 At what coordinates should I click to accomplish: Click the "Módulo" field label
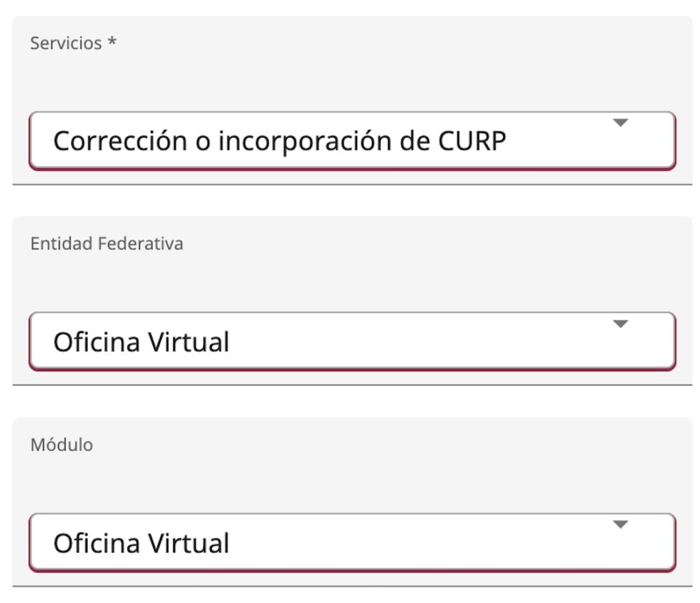click(62, 445)
